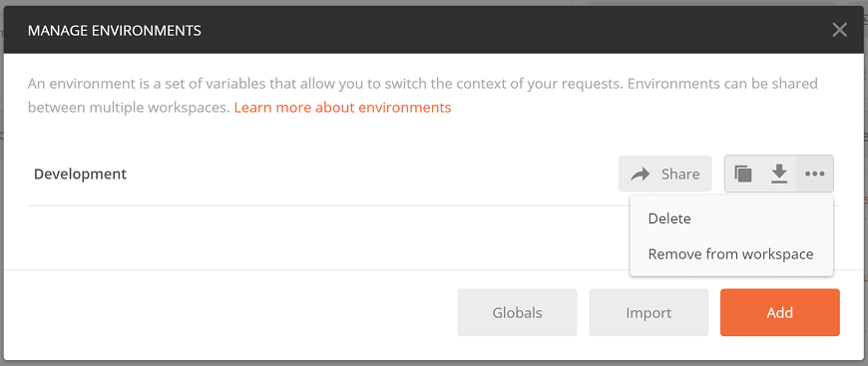Download the Development environment as file
This screenshot has height=366, width=868.
pos(779,174)
